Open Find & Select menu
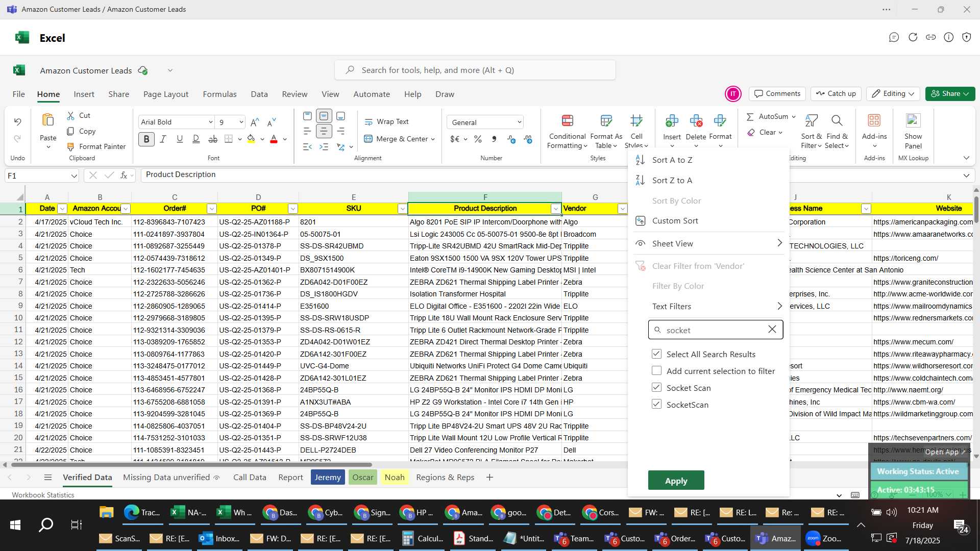Screen dimensions: 980x551 click(x=837, y=132)
